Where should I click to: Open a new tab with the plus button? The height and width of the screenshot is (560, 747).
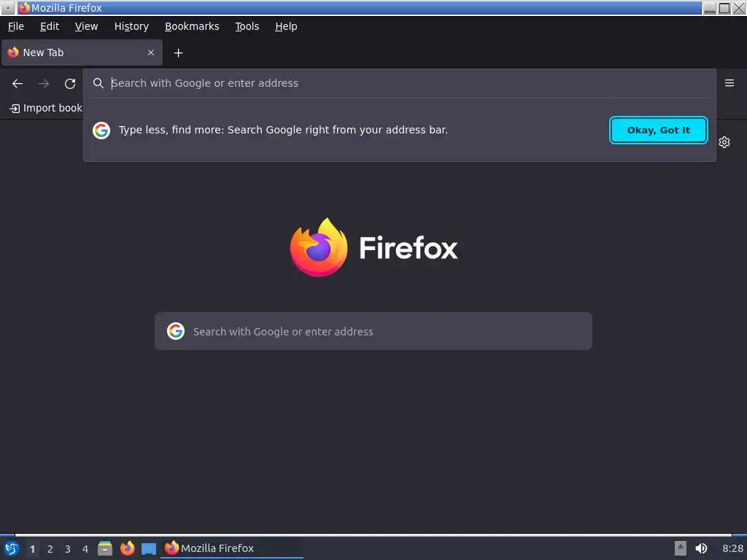(178, 52)
